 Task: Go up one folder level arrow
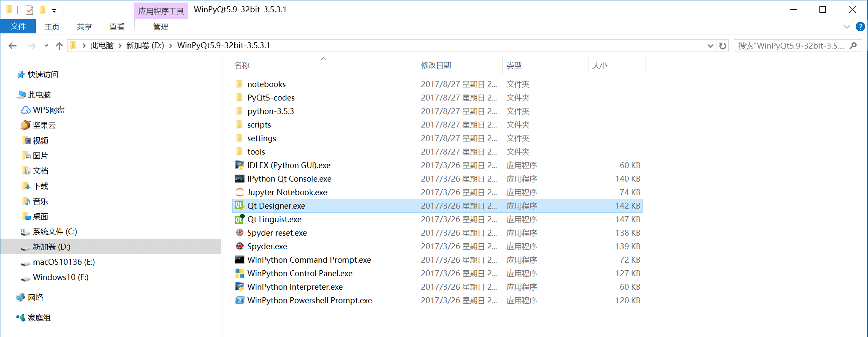coord(59,46)
